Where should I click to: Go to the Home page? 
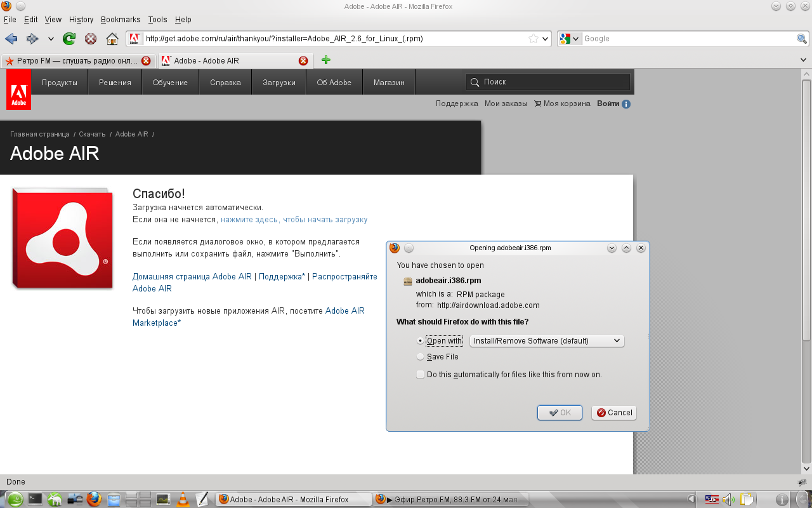click(112, 39)
